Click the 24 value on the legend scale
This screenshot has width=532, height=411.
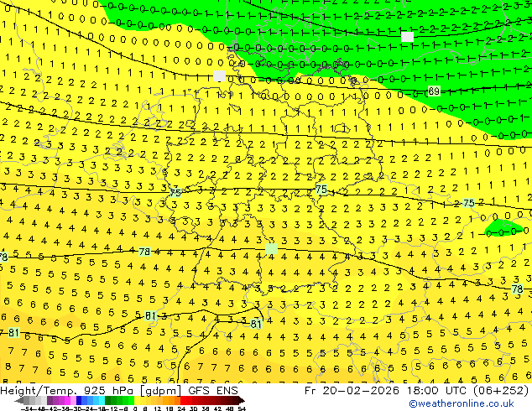point(181,408)
